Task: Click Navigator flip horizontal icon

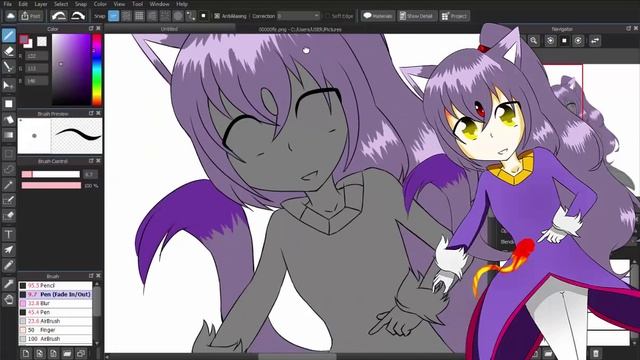Action: click(595, 40)
